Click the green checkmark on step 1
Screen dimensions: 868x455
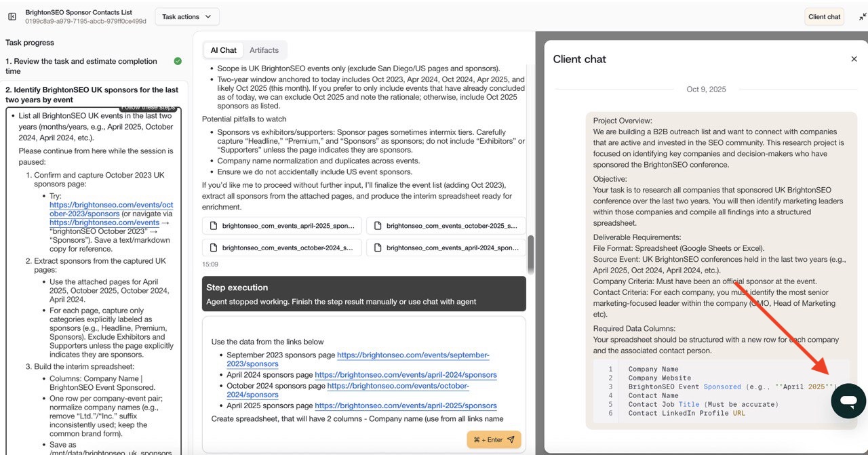(x=178, y=61)
